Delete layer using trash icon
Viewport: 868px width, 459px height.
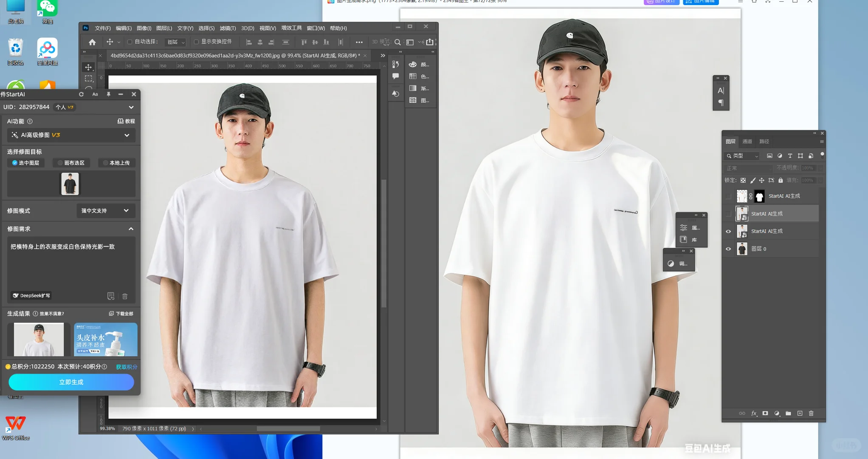point(811,413)
